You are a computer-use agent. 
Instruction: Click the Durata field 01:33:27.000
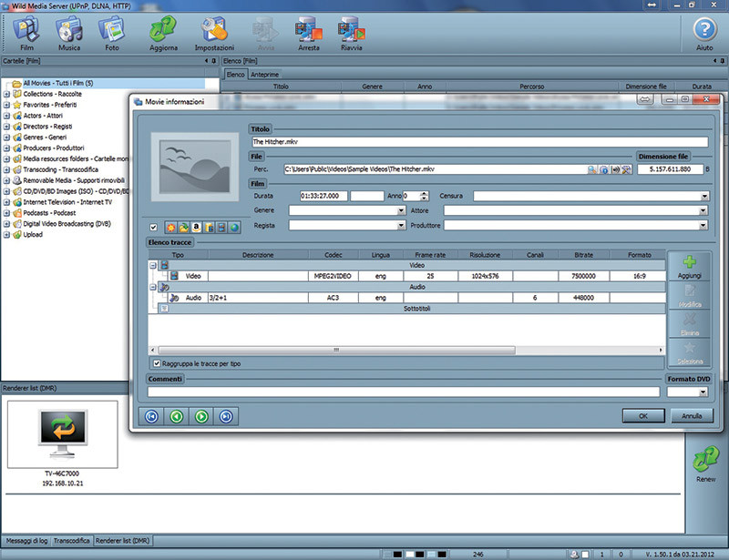[x=323, y=196]
